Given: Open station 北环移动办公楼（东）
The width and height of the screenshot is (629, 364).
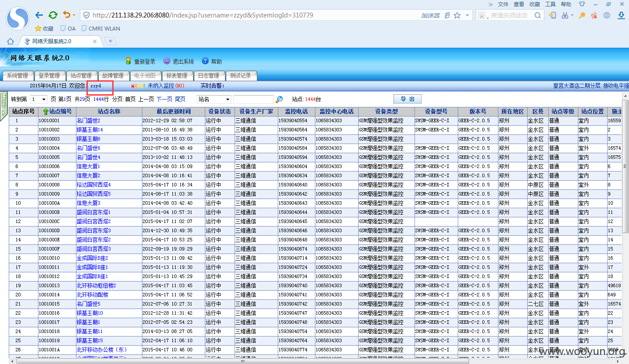Looking at the screenshot, I should 102,350.
